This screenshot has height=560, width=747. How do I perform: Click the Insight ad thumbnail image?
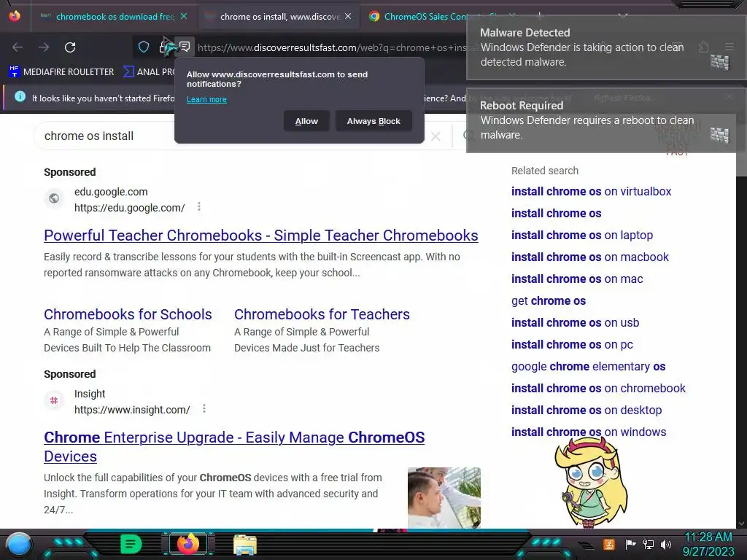click(444, 497)
